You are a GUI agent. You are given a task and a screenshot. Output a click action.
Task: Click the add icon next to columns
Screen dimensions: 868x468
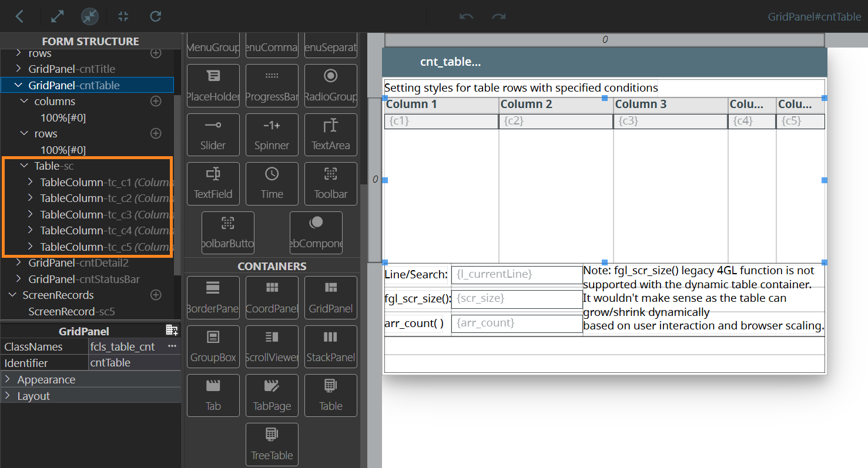coord(156,101)
